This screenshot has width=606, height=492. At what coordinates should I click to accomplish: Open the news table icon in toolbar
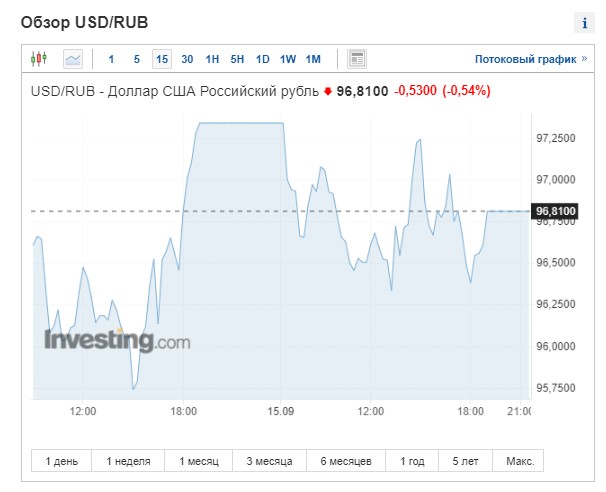coord(357,59)
